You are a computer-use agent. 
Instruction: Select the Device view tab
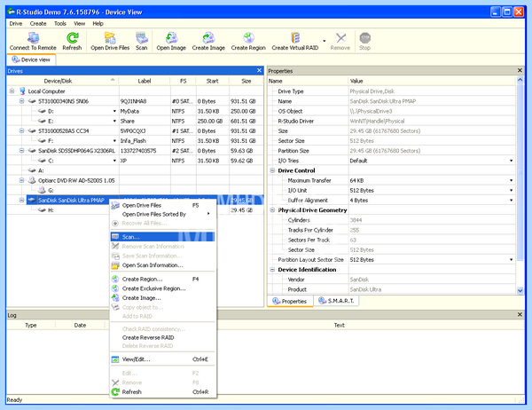coord(31,59)
